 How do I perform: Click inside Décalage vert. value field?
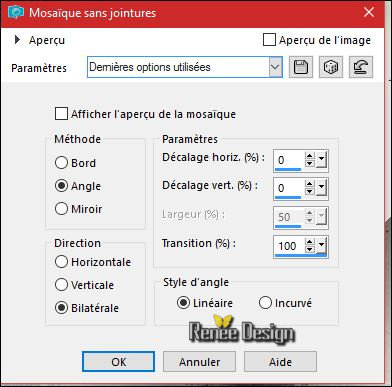coord(289,188)
